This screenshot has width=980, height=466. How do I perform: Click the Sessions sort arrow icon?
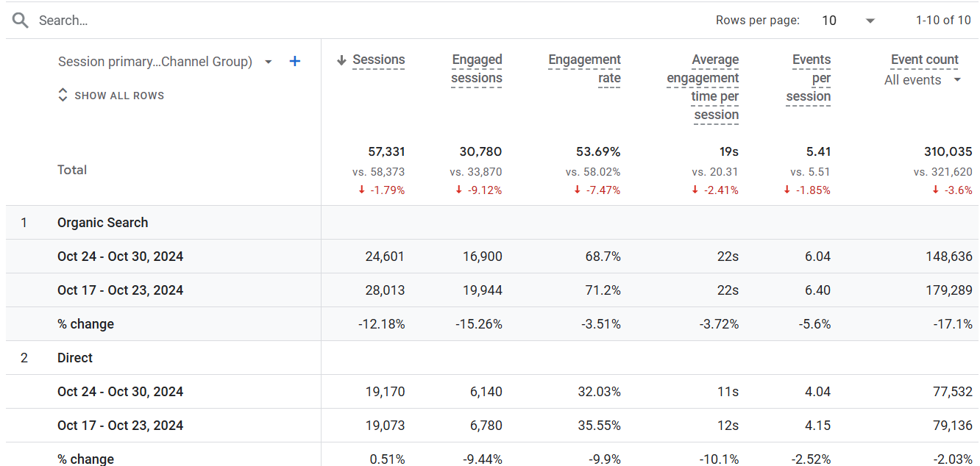pos(341,60)
